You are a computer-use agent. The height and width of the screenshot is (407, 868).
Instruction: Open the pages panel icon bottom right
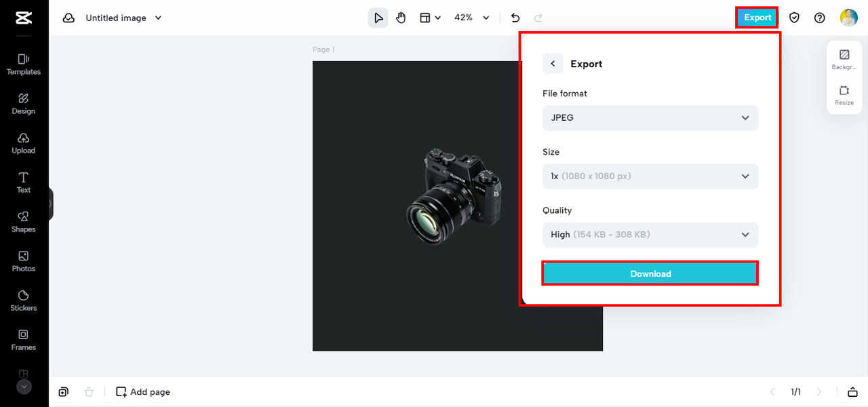tap(852, 392)
